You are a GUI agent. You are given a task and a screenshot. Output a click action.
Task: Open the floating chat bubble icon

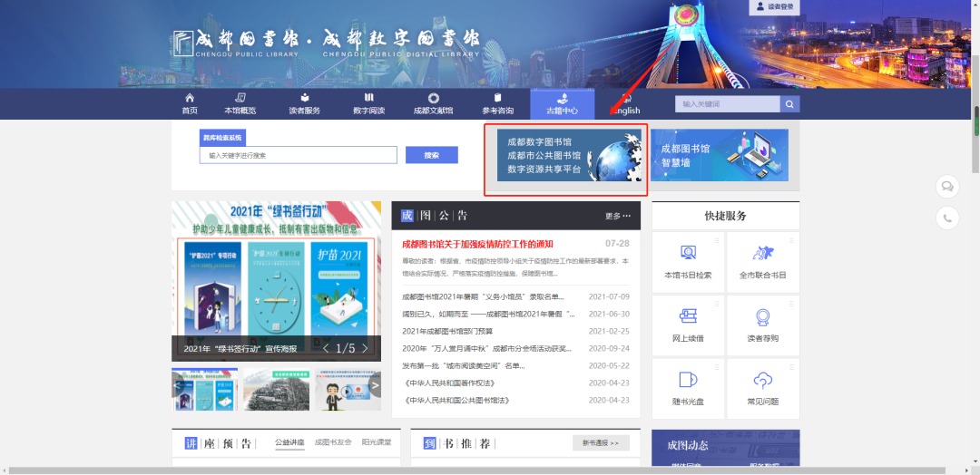click(x=947, y=186)
